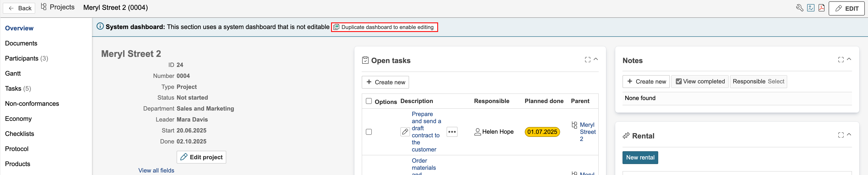868x175 pixels.
Task: Open the Gantt section in sidebar
Action: [x=13, y=73]
